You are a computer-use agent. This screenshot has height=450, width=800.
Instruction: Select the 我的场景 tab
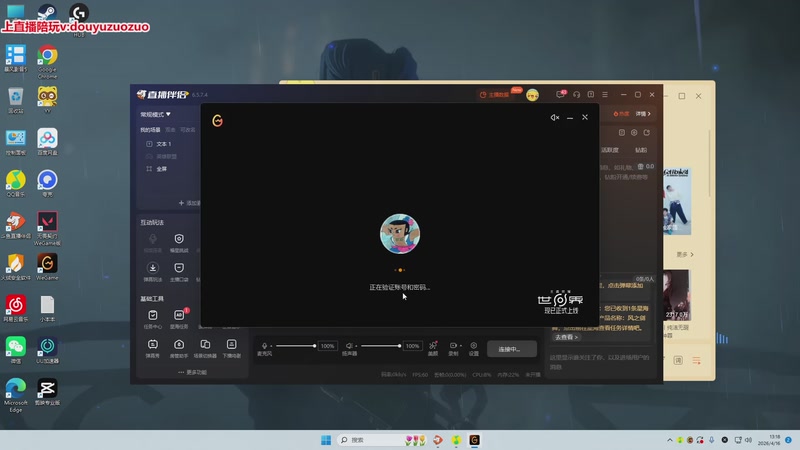point(151,130)
